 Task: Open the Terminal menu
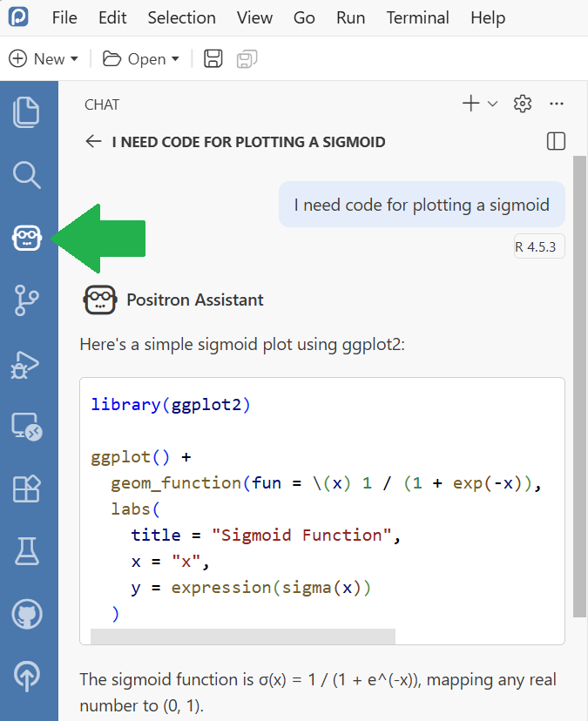point(417,17)
